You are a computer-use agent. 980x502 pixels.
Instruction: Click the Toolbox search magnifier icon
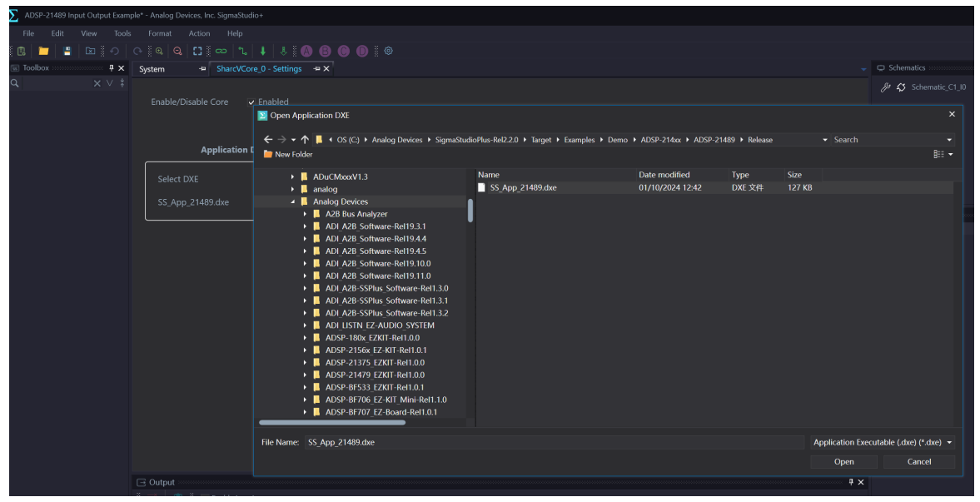[x=14, y=83]
